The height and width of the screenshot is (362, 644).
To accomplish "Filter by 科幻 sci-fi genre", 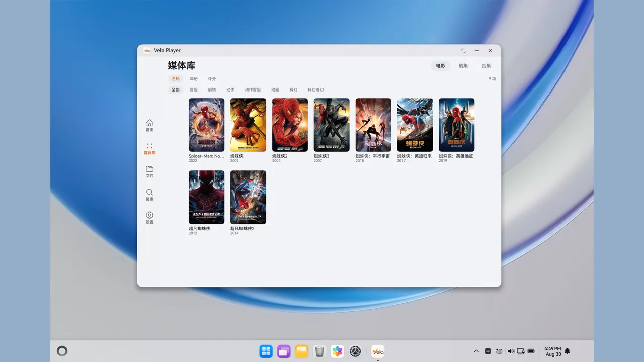I will pyautogui.click(x=293, y=90).
